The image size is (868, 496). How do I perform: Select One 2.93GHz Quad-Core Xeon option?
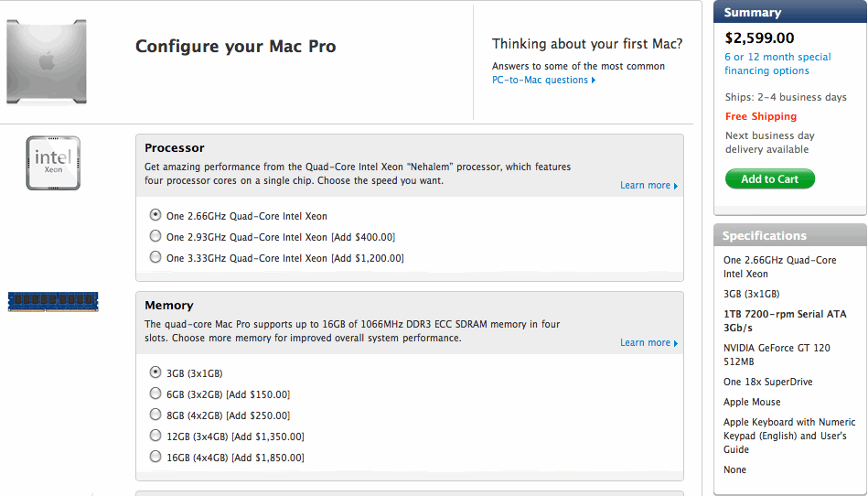pos(155,236)
